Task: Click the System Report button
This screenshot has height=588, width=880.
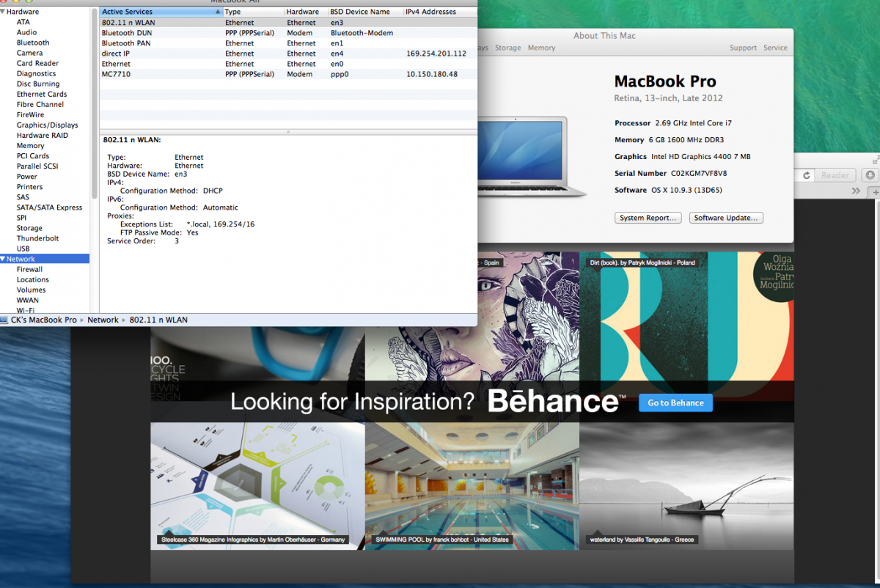Action: click(648, 218)
